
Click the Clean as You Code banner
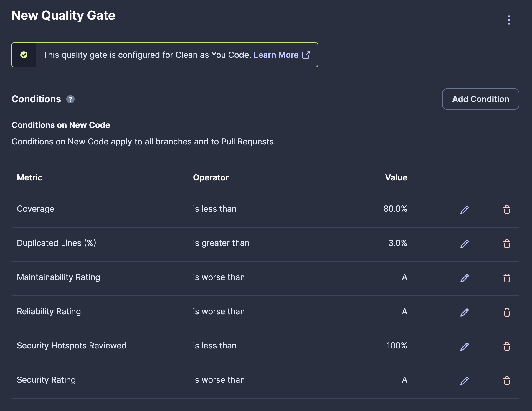165,55
